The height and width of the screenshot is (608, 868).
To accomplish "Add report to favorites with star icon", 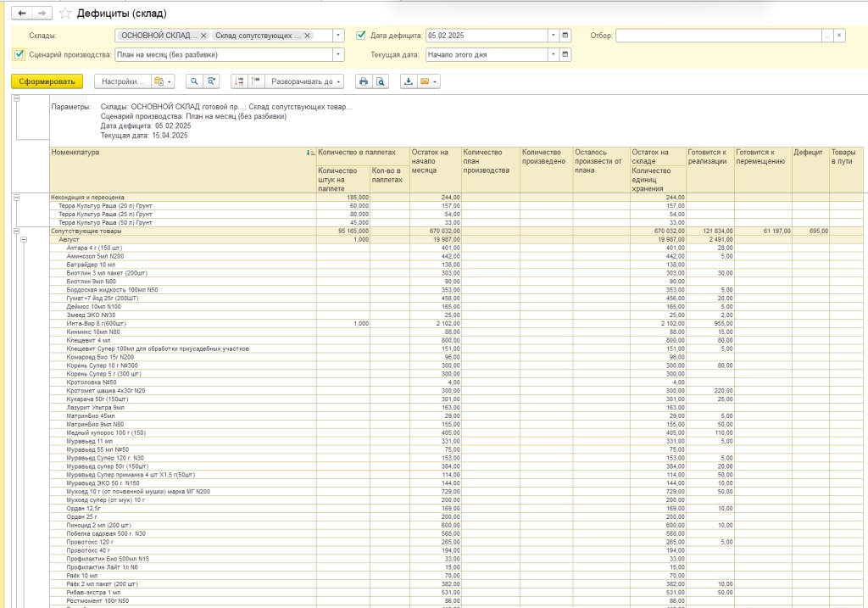I will (65, 14).
